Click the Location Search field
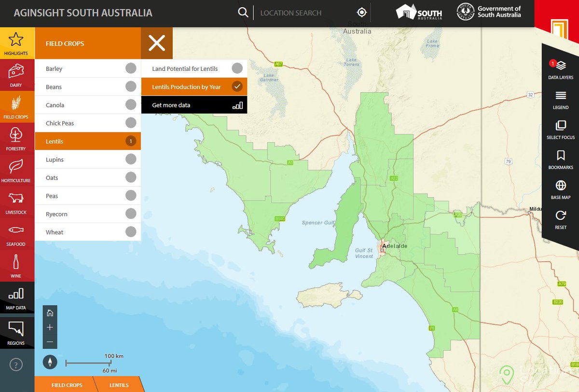Viewport: 579px width, 392px height. click(x=304, y=13)
